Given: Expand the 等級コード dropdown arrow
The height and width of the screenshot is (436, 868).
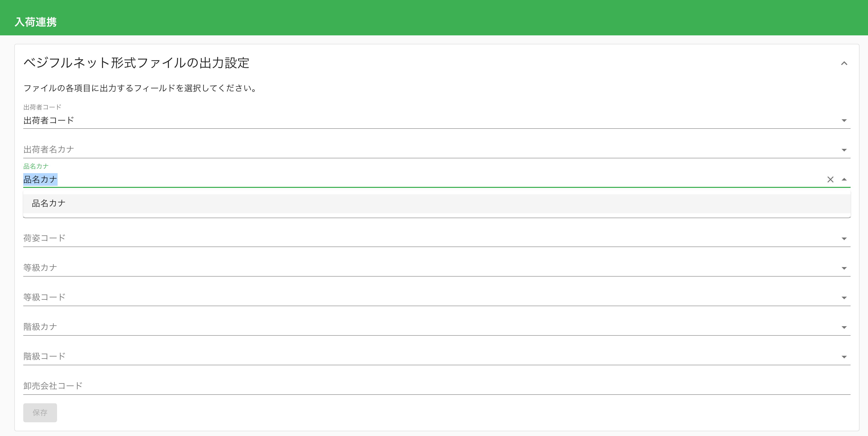Looking at the screenshot, I should click(x=844, y=298).
